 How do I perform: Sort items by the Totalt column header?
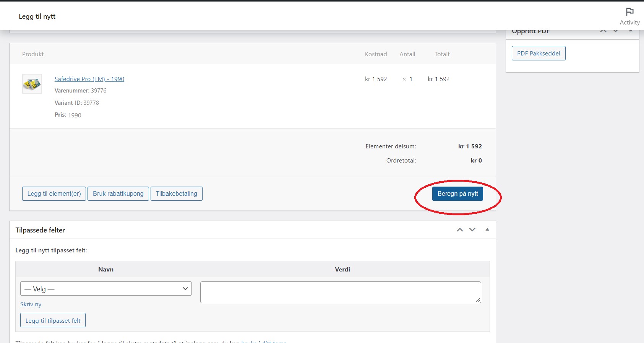point(442,54)
